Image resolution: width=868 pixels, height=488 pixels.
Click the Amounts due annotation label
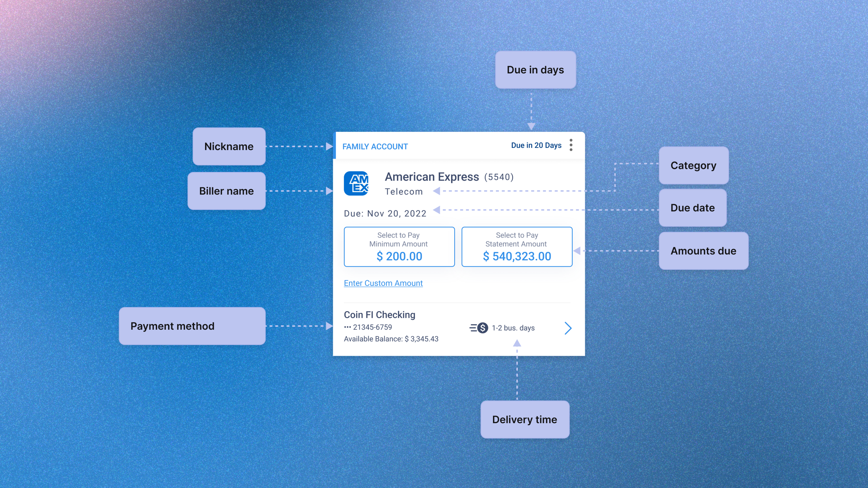[703, 251]
